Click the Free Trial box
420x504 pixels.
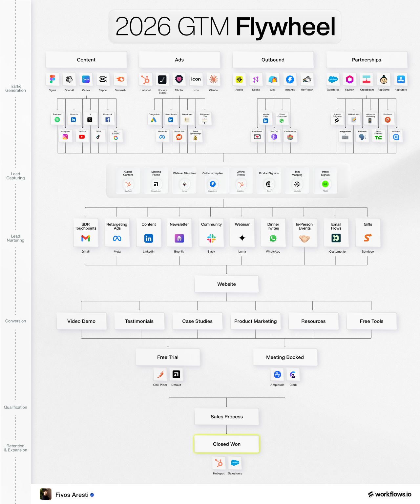click(168, 357)
